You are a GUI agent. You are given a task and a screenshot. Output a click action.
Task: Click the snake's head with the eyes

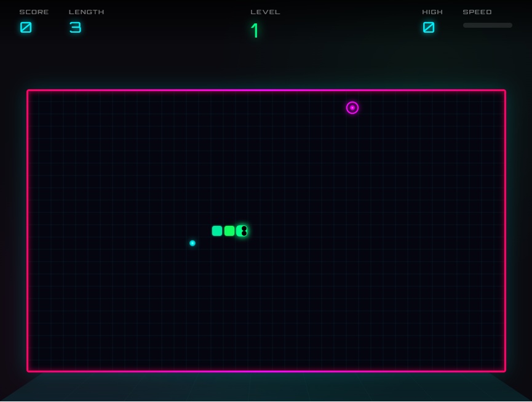coord(242,231)
